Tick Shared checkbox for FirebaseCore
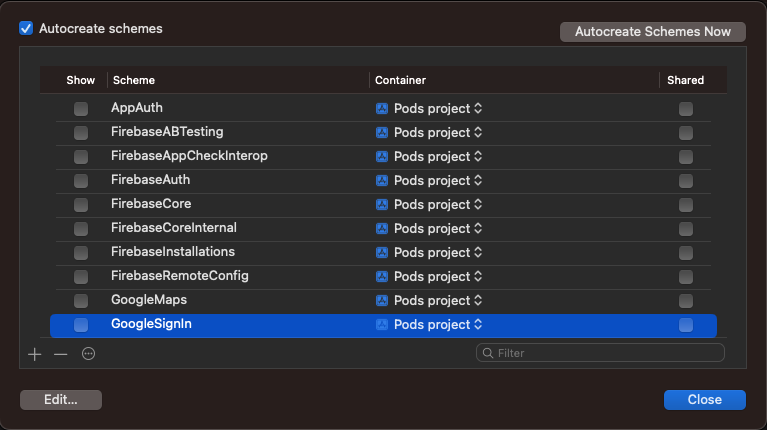Viewport: 767px width, 430px height. pyautogui.click(x=686, y=205)
